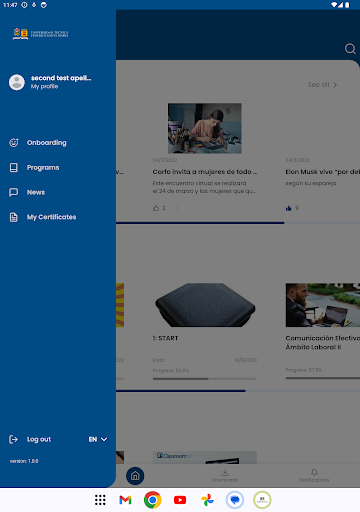This screenshot has height=512, width=360.
Task: Launch YouTube from the taskbar
Action: pos(180,500)
